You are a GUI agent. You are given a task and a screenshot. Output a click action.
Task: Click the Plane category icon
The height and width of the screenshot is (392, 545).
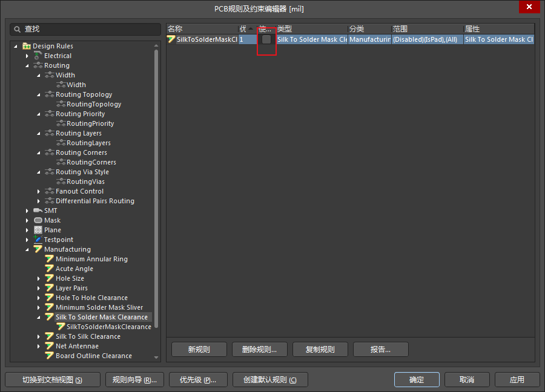click(38, 230)
